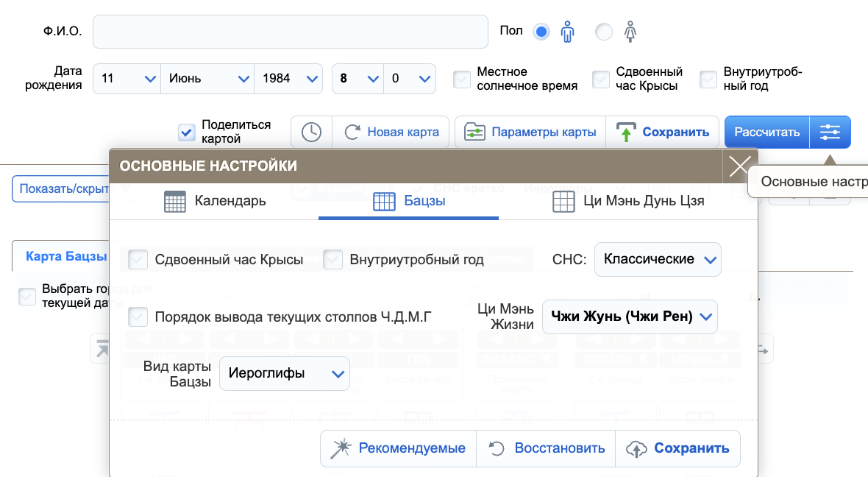Toggle Внутриутробный год checkbox in dialog
The height and width of the screenshot is (477, 868).
click(333, 260)
